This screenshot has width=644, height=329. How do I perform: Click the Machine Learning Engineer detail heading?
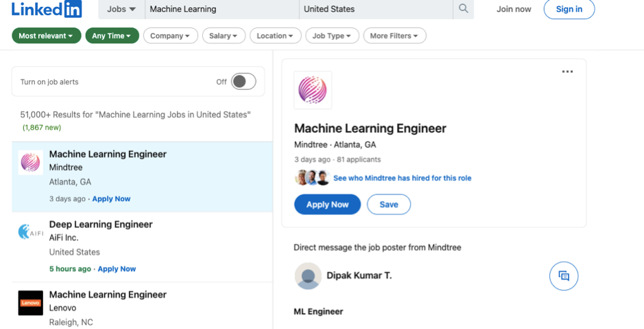[370, 128]
